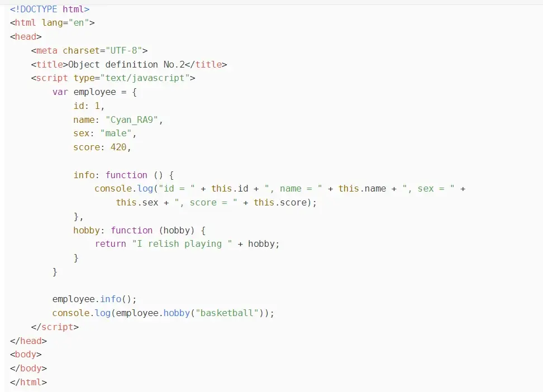Click the opening head tag
Image resolution: width=543 pixels, height=392 pixels.
26,37
